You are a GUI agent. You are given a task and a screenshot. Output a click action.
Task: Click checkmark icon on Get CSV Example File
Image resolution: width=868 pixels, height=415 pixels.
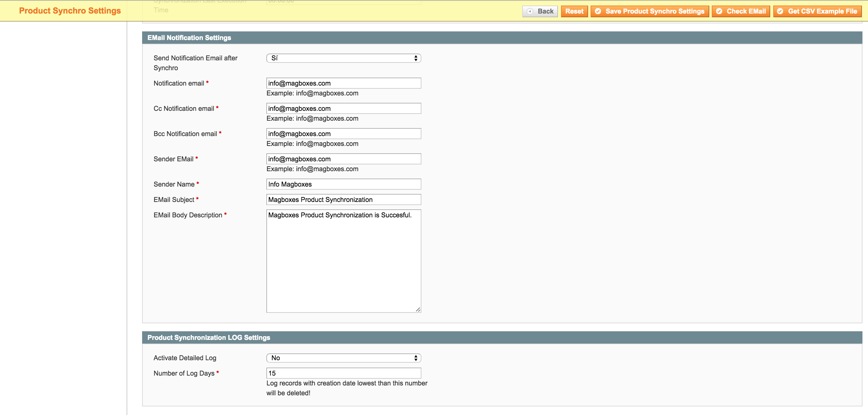pos(780,11)
